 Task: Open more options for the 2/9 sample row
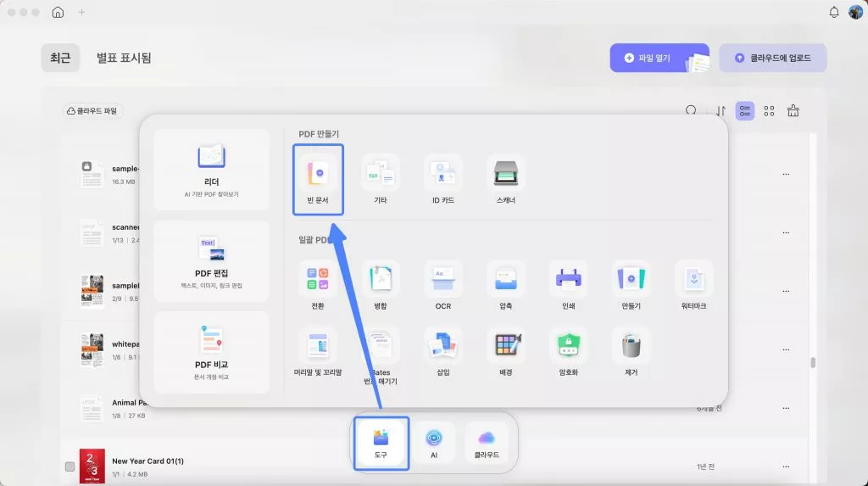tap(786, 291)
